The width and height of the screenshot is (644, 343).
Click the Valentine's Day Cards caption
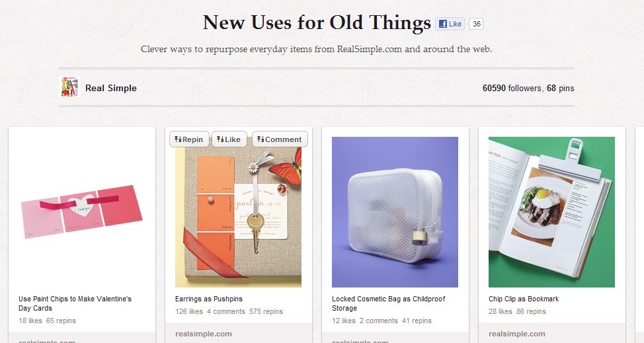pos(75,303)
